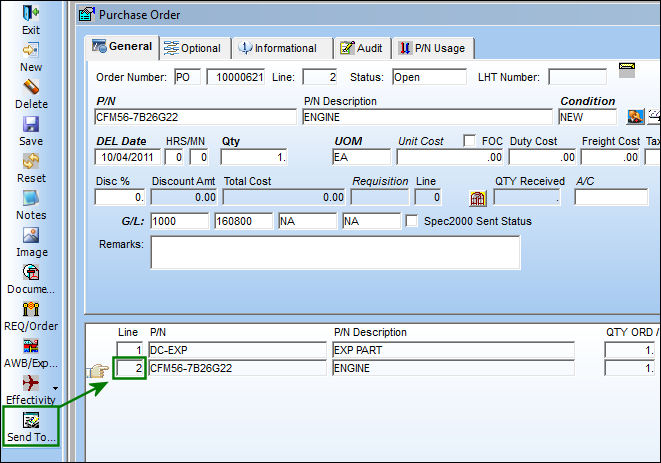Switch to the Optional tab
The width and height of the screenshot is (661, 463).
[195, 48]
